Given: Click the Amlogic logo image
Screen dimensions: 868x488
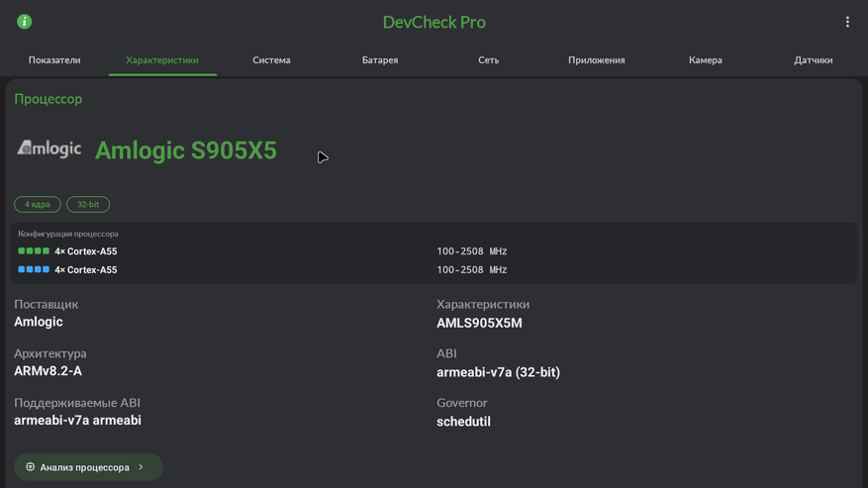Looking at the screenshot, I should pos(49,148).
